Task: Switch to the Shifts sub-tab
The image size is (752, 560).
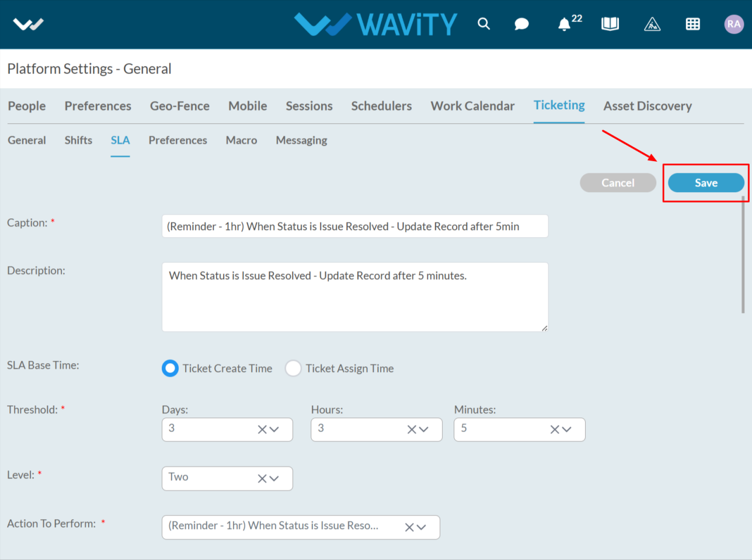Action: (x=78, y=140)
